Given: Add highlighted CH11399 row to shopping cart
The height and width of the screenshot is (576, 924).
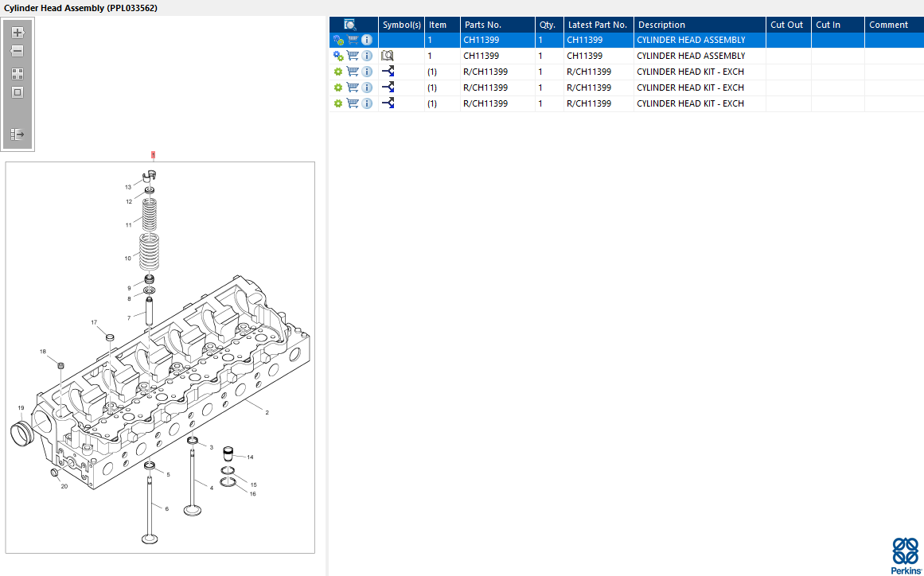Looking at the screenshot, I should coord(353,40).
